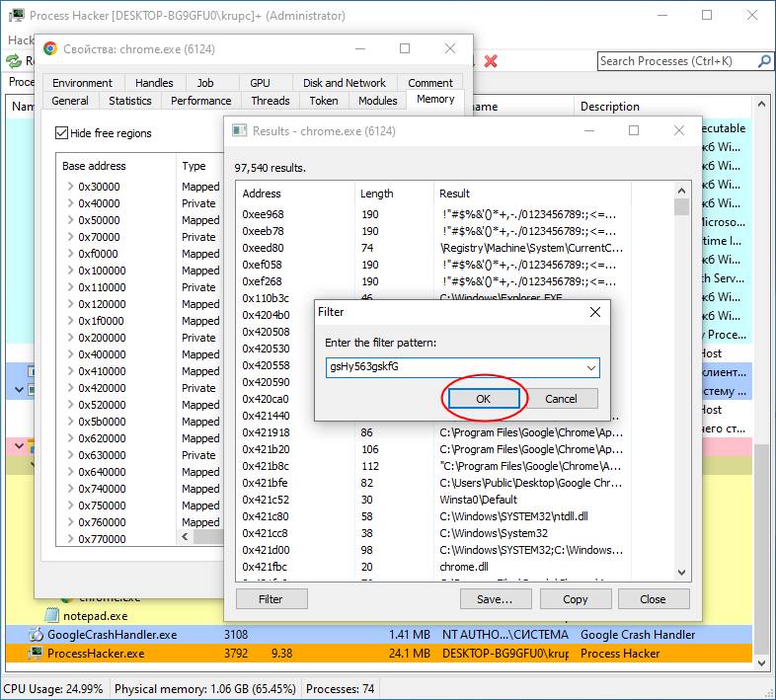This screenshot has height=700, width=776.
Task: Switch to the Statistics tab
Action: point(130,101)
